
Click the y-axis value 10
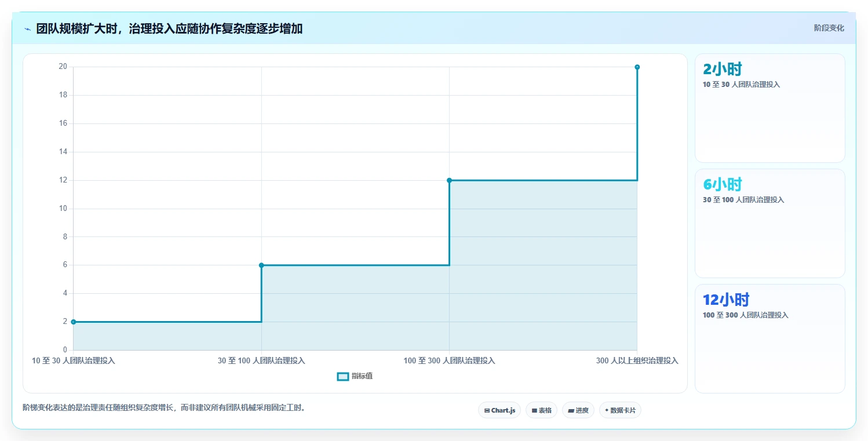pyautogui.click(x=63, y=208)
